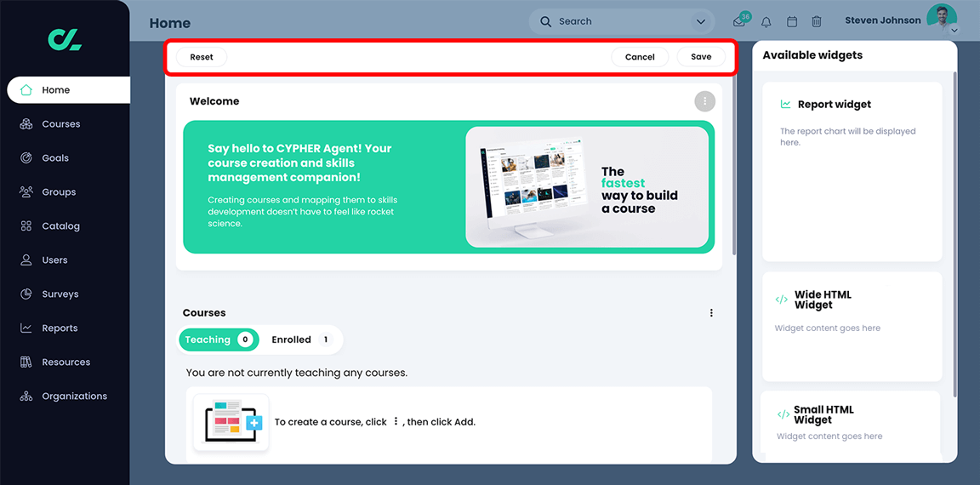Click the Report widget chart icon
This screenshot has height=485, width=980.
point(786,105)
